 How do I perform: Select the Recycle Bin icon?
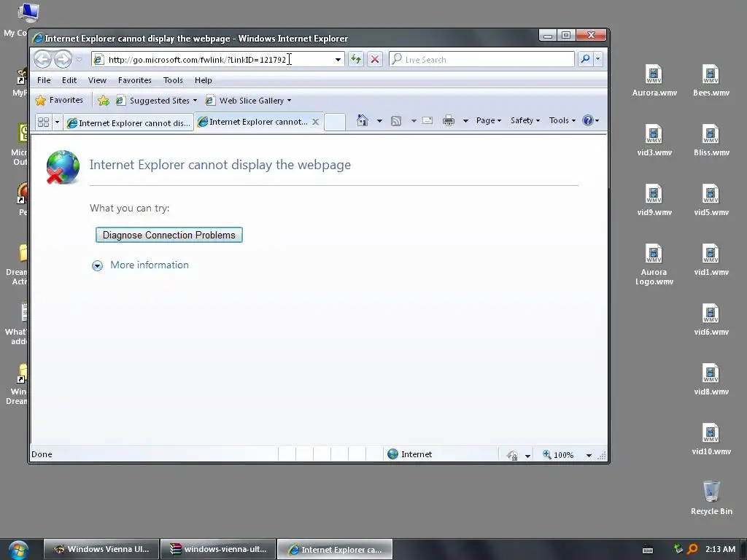(x=711, y=498)
